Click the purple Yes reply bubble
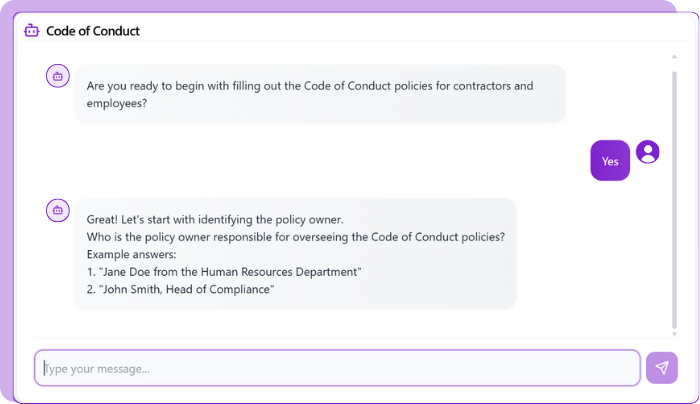The height and width of the screenshot is (404, 700). 610,161
